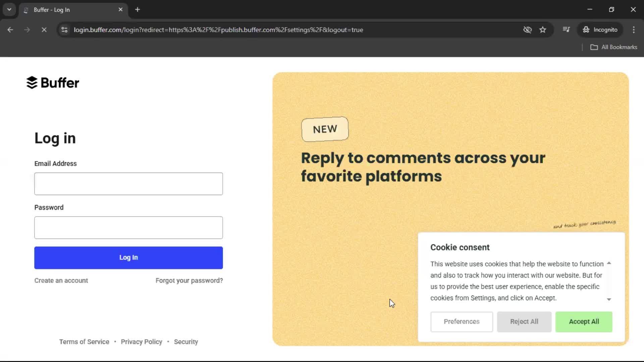Screen dimensions: 644x362
Task: Open site information icon in address bar
Action: pos(64,30)
